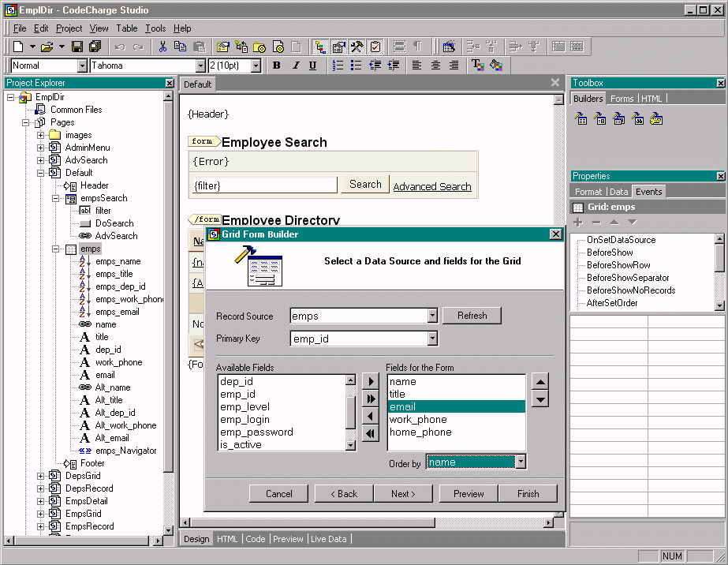Click the last builder icon in Toolbox

(x=656, y=119)
